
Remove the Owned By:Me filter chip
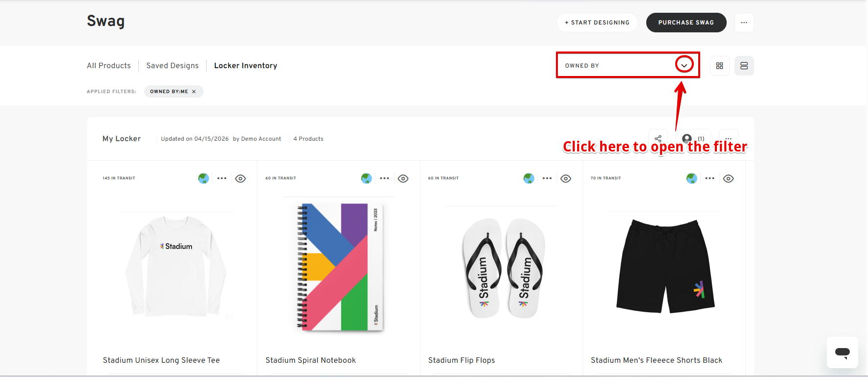pyautogui.click(x=194, y=92)
